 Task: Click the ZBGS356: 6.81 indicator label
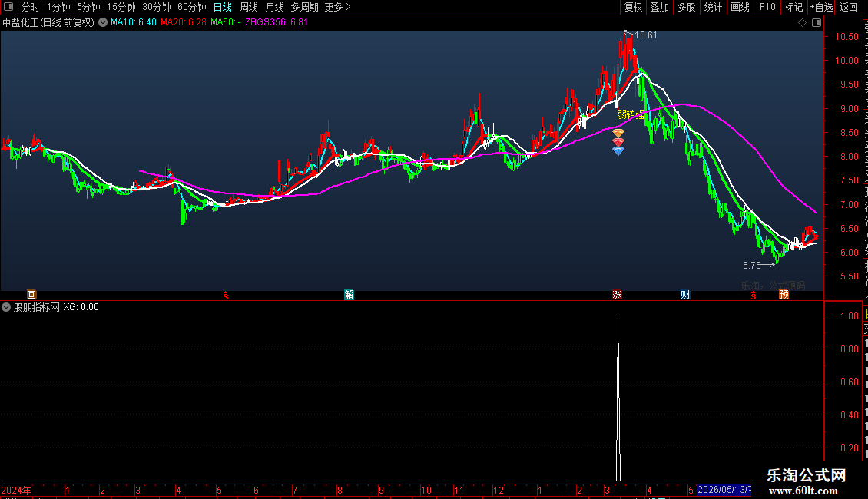(277, 22)
